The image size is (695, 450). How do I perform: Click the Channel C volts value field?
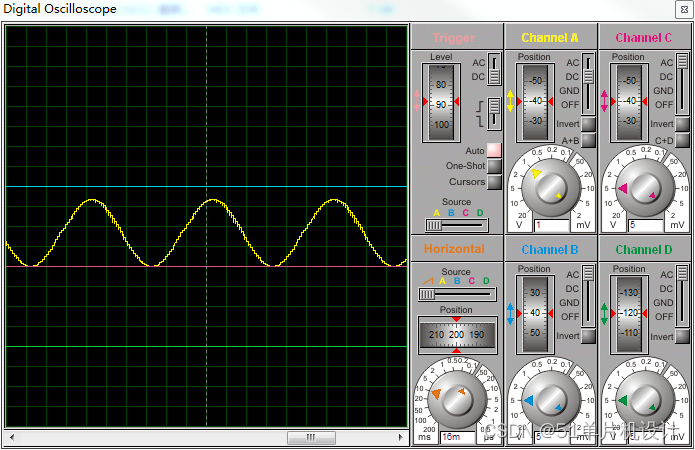pyautogui.click(x=646, y=225)
